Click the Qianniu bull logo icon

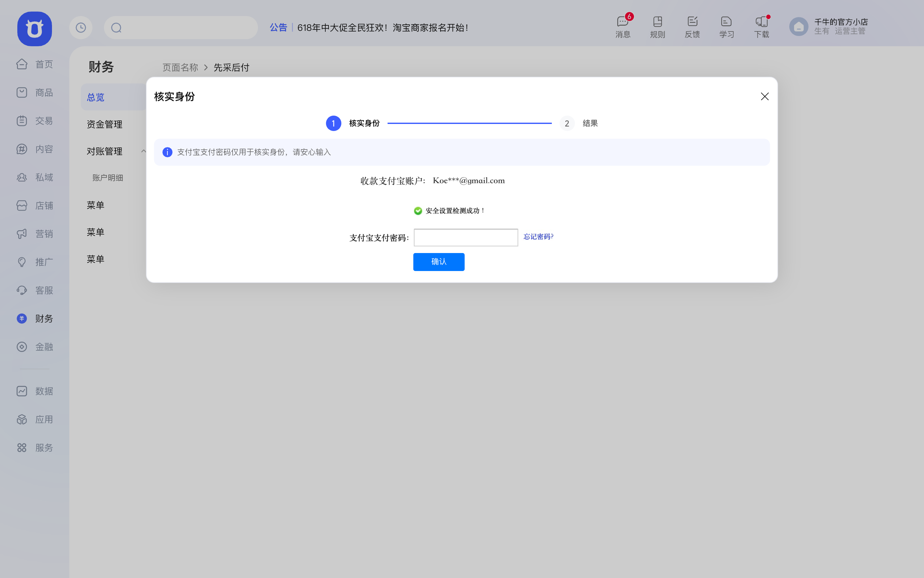34,29
